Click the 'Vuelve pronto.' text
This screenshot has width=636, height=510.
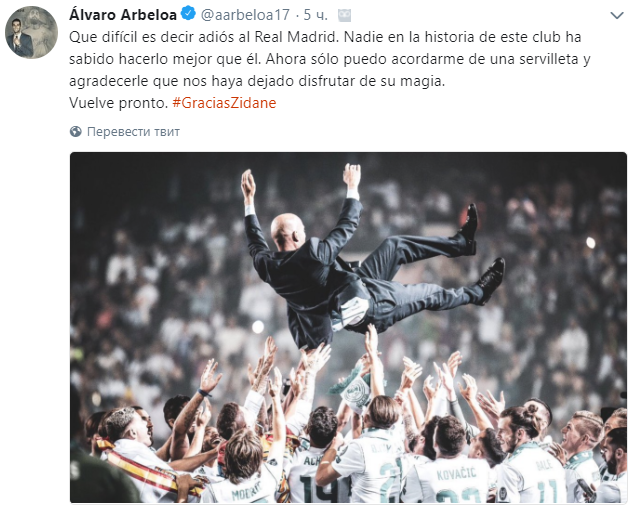point(118,103)
